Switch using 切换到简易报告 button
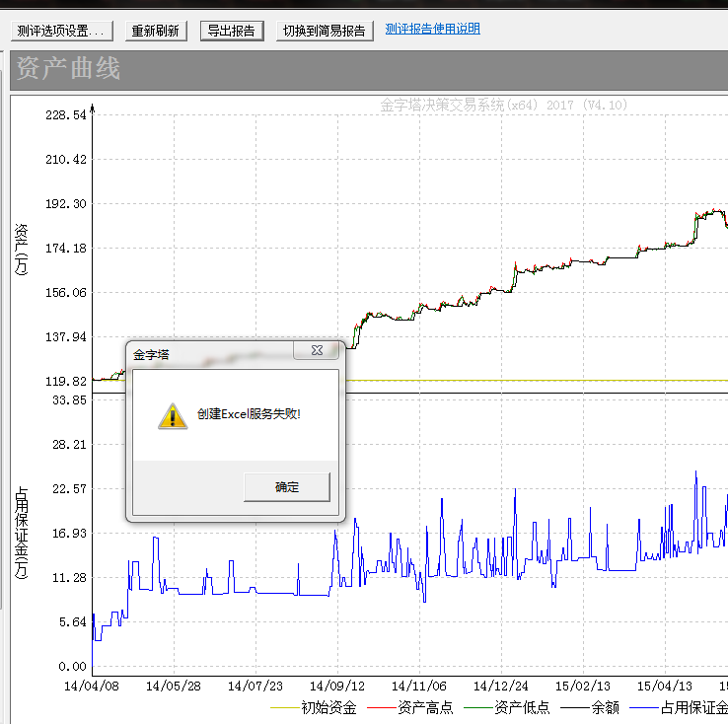This screenshot has width=728, height=724. [x=325, y=32]
